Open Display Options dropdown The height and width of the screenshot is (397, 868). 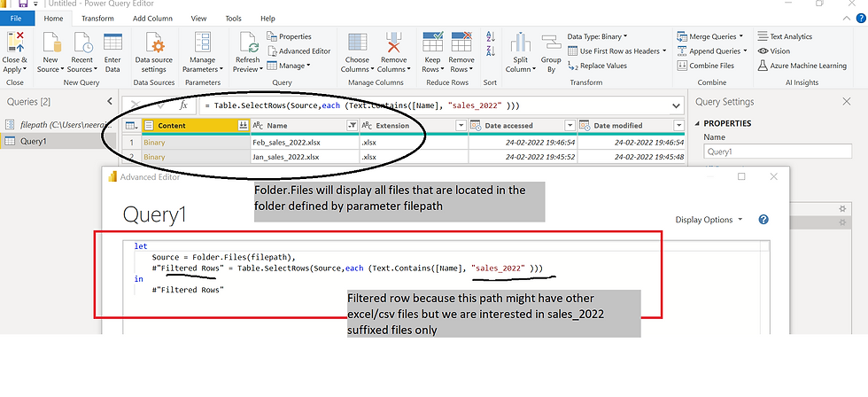[x=709, y=220]
